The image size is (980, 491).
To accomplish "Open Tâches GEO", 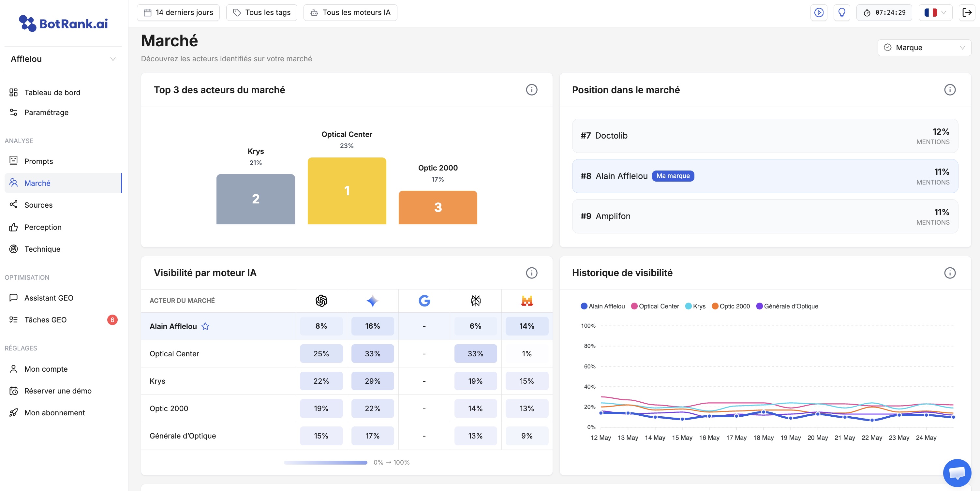I will [63, 320].
